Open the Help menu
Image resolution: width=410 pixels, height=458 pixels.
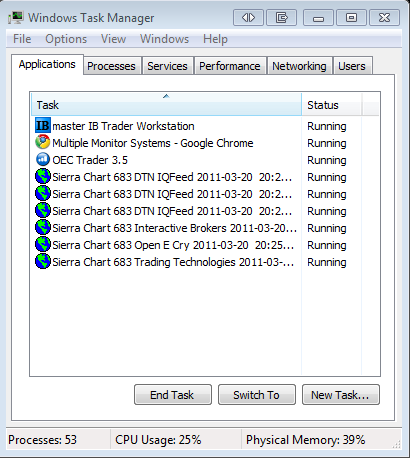[x=215, y=39]
